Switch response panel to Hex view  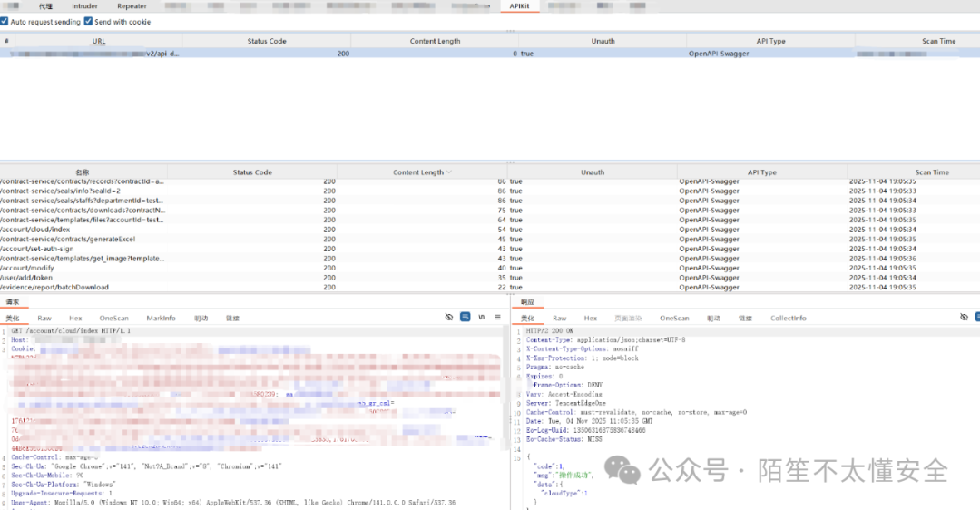tap(590, 318)
